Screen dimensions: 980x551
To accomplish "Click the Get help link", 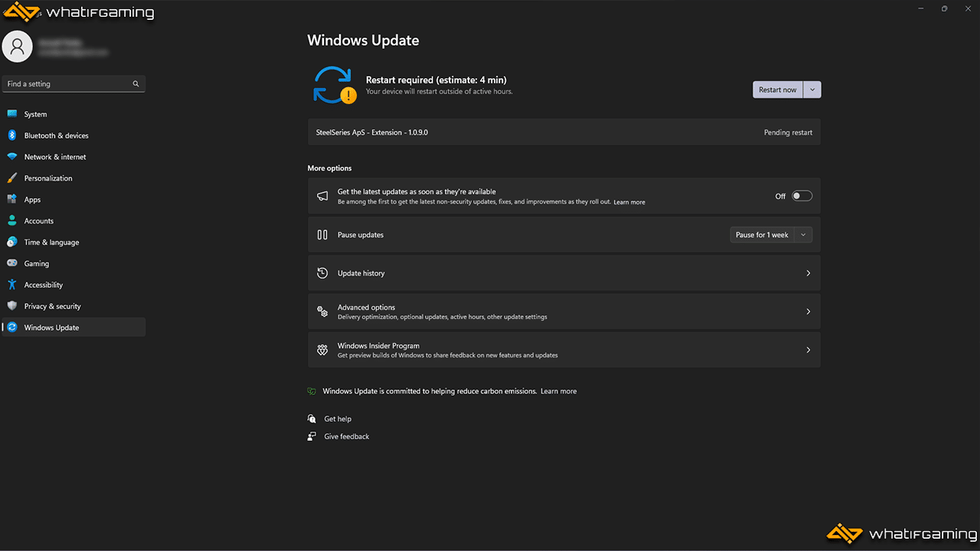I will (338, 419).
